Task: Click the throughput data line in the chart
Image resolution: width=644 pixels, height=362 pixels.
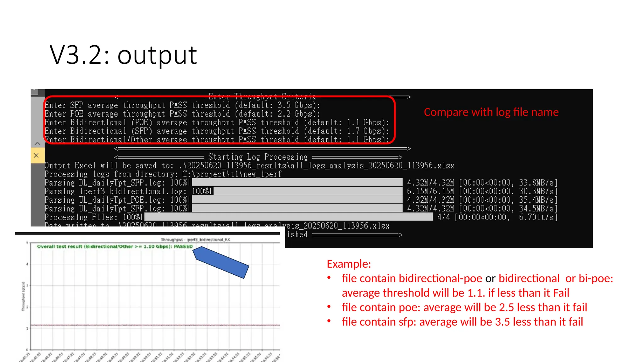Action: tap(155, 325)
